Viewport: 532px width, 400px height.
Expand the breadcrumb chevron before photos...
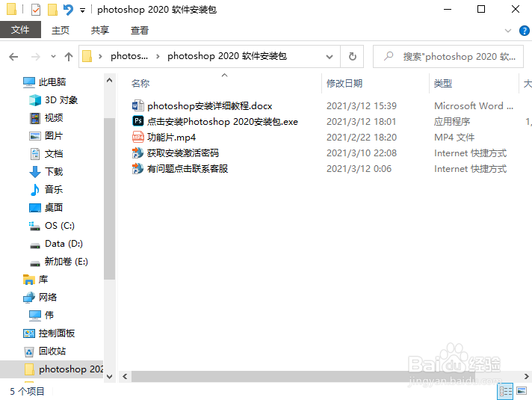coord(100,56)
